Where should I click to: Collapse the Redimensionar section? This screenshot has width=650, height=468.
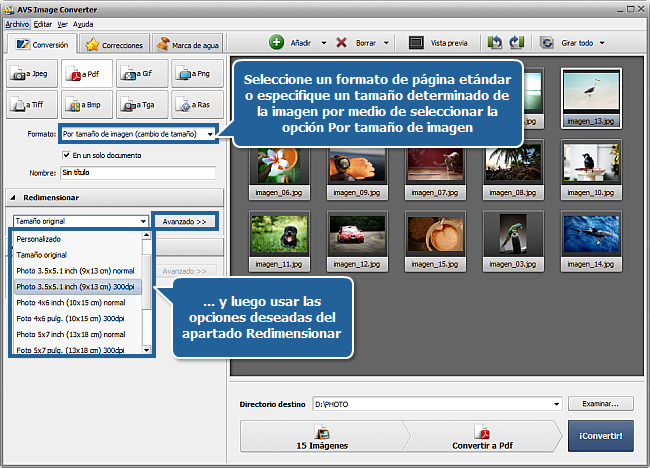coord(13,198)
